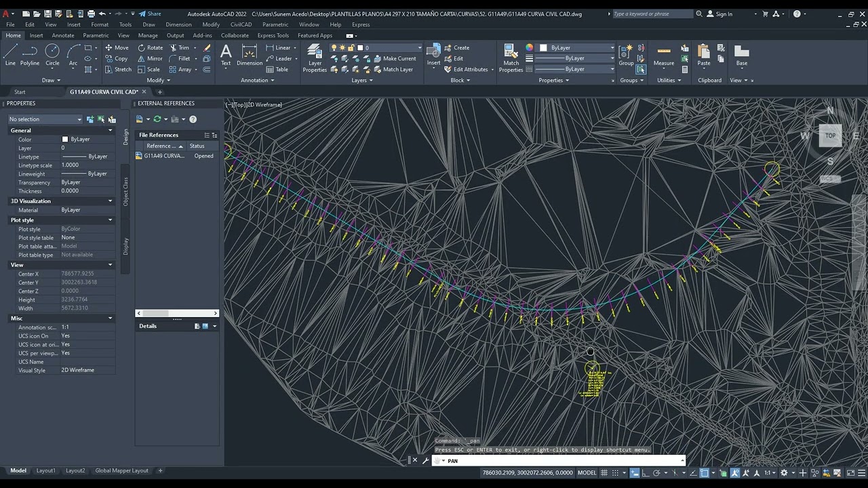Collapse the 3D Visualization section
868x488 pixels.
point(111,201)
